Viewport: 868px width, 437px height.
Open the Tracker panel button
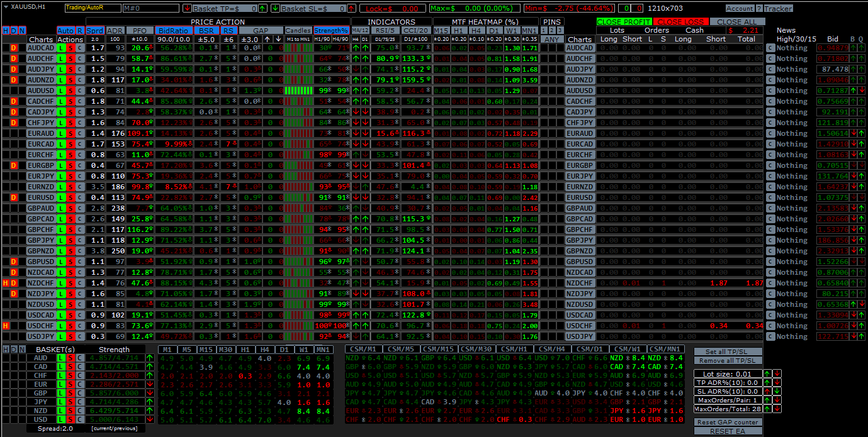(779, 9)
